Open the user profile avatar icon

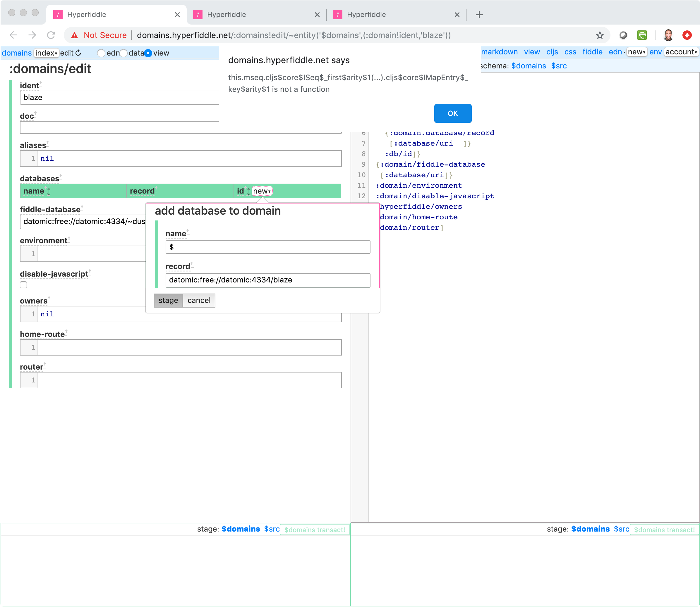click(668, 35)
